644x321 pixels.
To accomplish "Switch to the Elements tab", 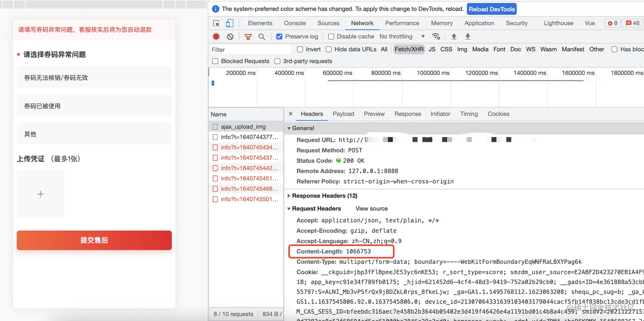I will [x=260, y=23].
